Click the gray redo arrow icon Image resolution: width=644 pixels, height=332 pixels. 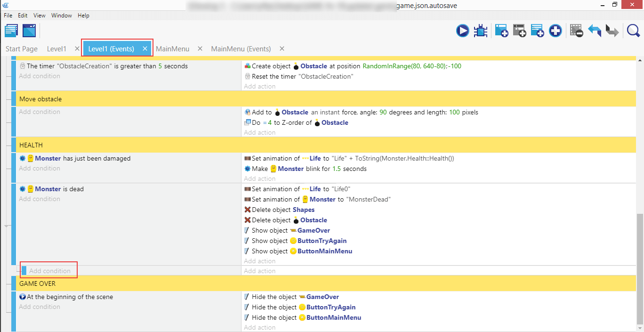612,31
